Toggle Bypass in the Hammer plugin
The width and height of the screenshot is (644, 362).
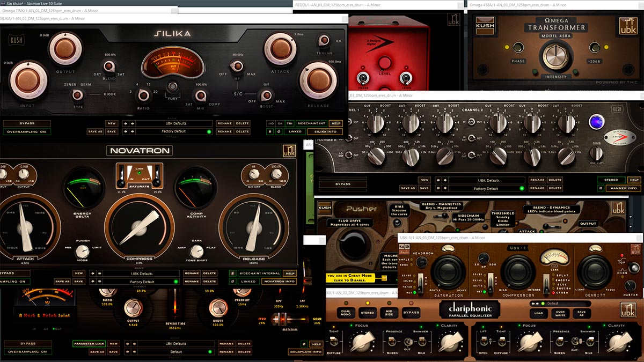pos(342,184)
